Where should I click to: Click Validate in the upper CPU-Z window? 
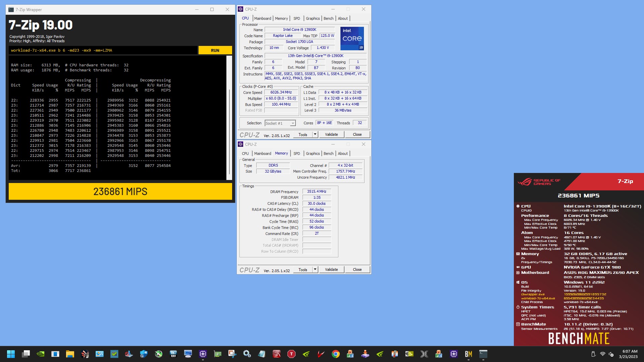coord(331,134)
